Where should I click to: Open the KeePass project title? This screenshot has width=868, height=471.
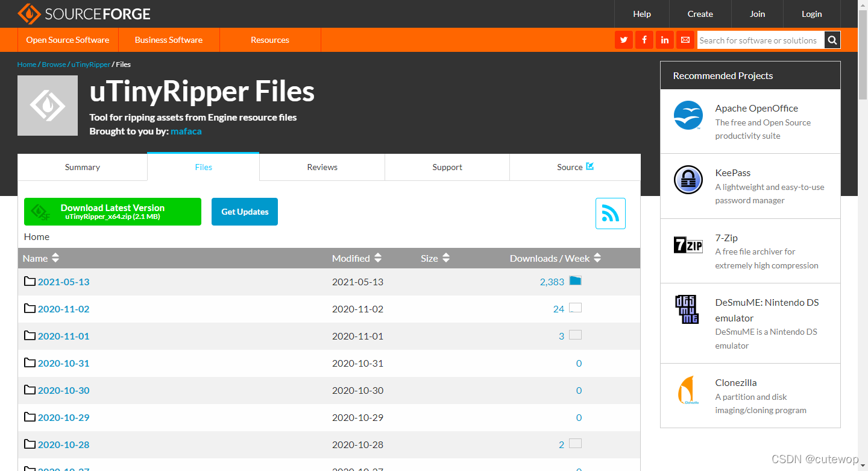(733, 173)
